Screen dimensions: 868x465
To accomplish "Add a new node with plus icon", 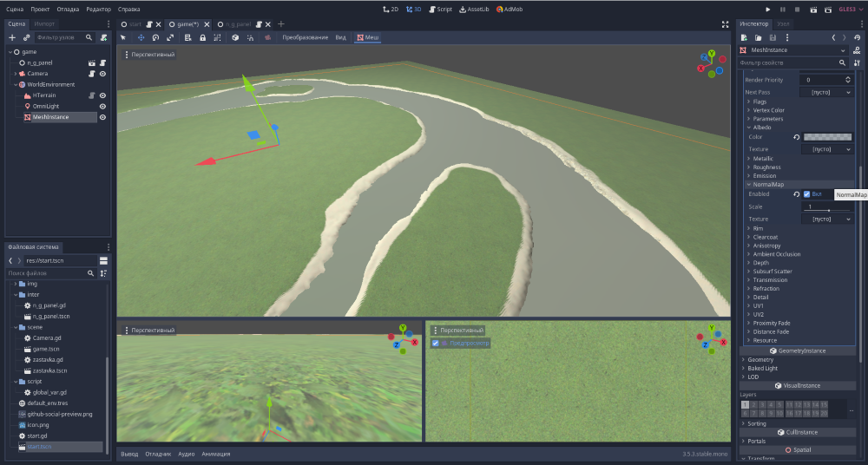I will pyautogui.click(x=12, y=37).
